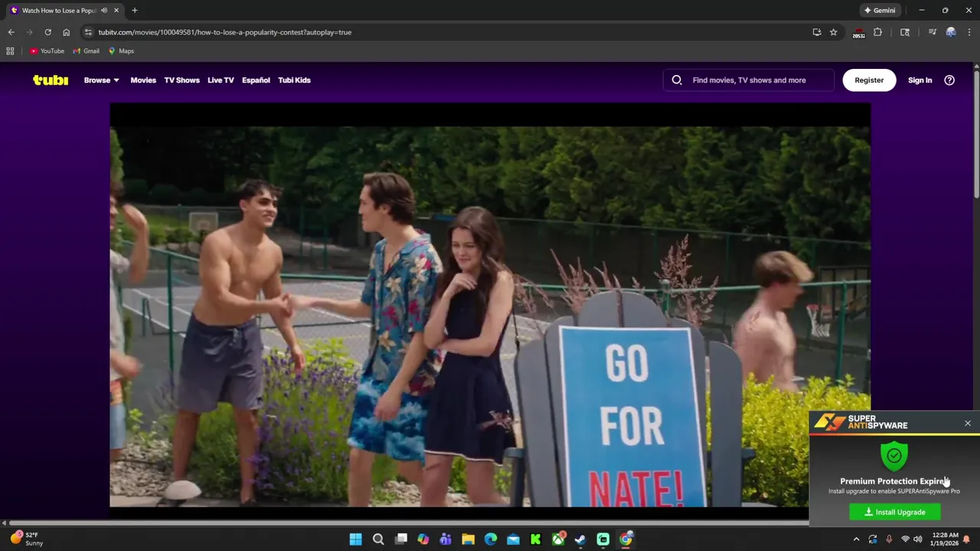
Task: Open Live TV page
Action: tap(220, 80)
